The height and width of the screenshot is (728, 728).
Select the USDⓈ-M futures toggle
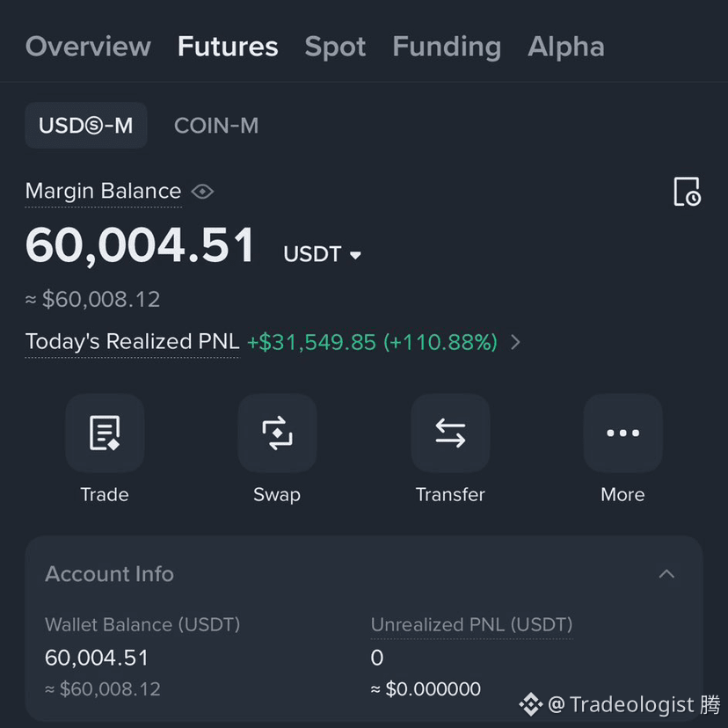point(86,126)
